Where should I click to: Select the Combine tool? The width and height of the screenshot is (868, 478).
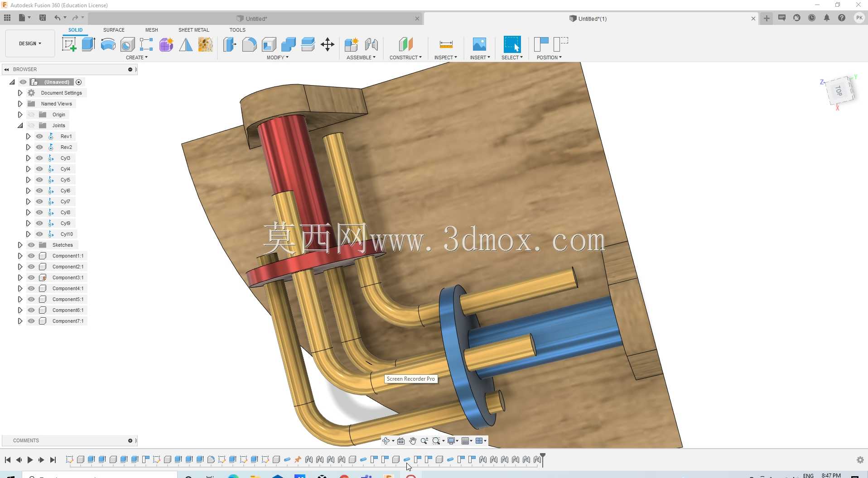288,44
